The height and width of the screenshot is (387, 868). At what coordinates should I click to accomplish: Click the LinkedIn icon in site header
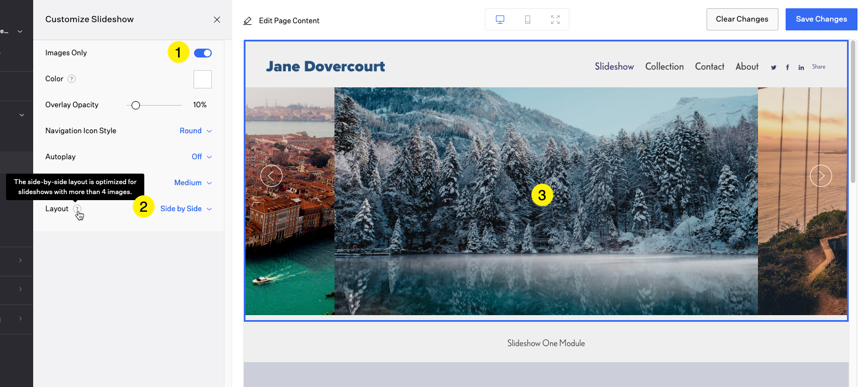coord(801,67)
